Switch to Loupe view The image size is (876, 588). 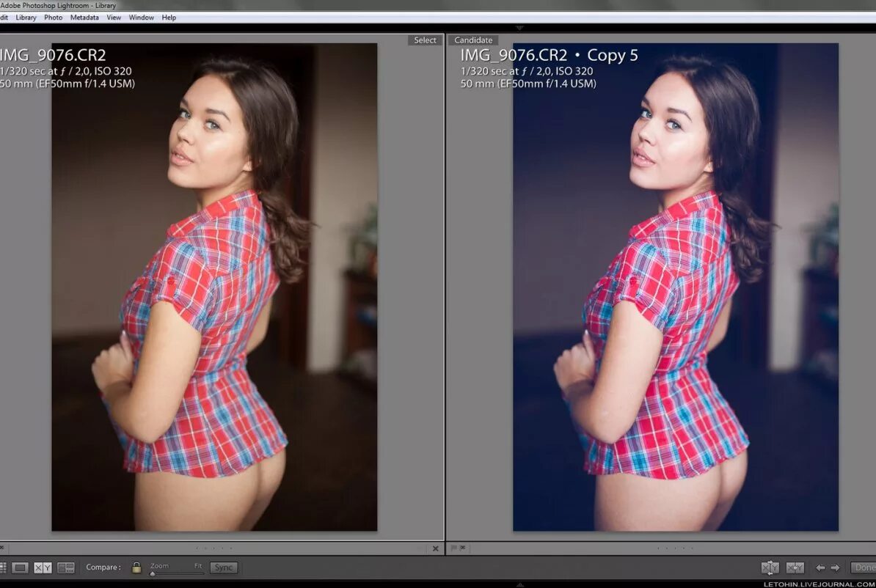tap(21, 567)
